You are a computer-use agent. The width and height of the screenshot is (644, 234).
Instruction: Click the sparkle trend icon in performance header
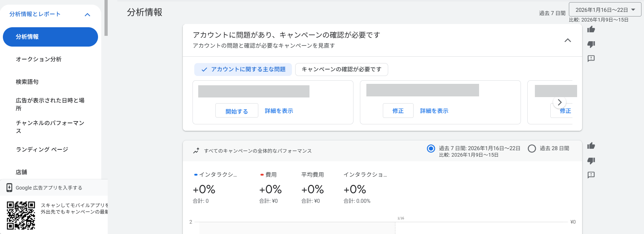[196, 151]
